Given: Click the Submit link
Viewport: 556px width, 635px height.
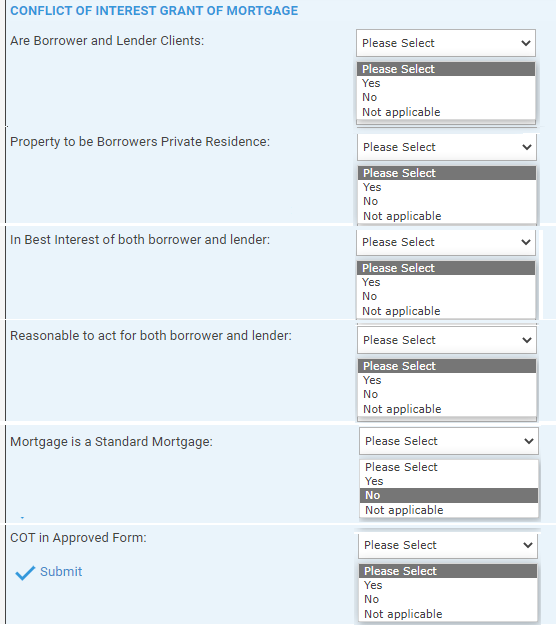Looking at the screenshot, I should tap(61, 571).
